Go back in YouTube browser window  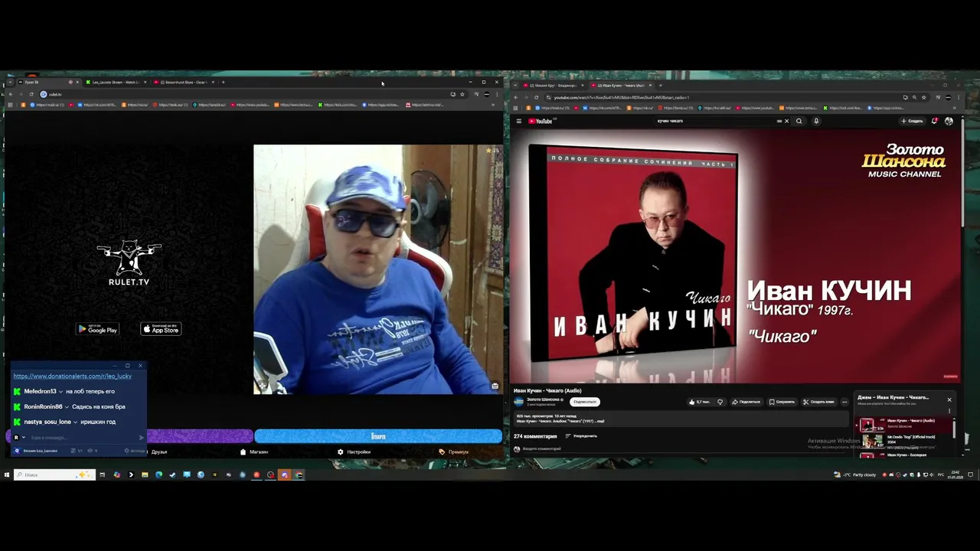516,97
